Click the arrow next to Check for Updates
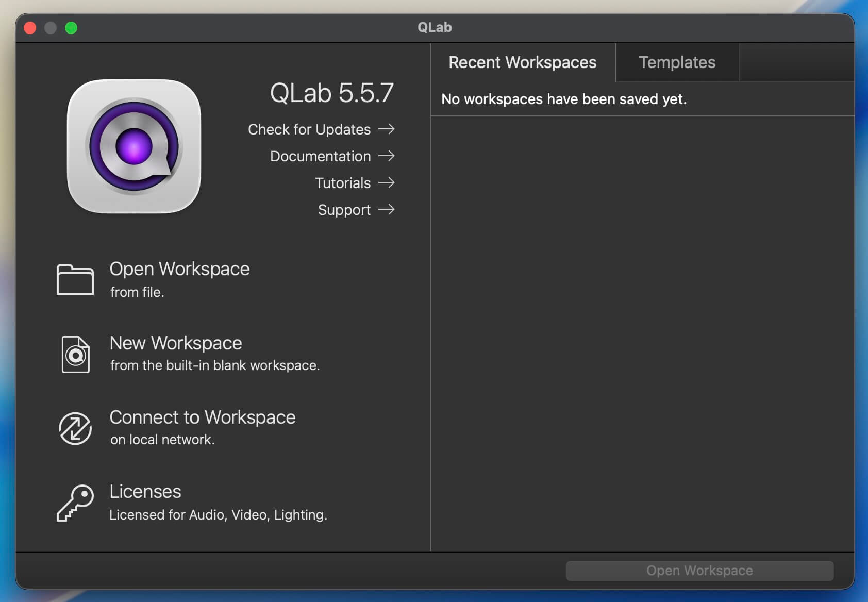The image size is (868, 602). [x=386, y=129]
